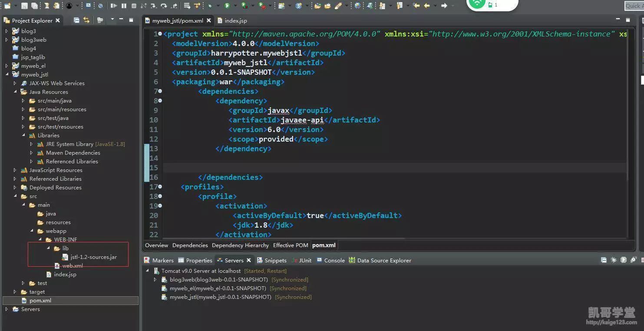Select myweb_jstl module in Servers view
Screen dimensions: 644x331
point(236,297)
